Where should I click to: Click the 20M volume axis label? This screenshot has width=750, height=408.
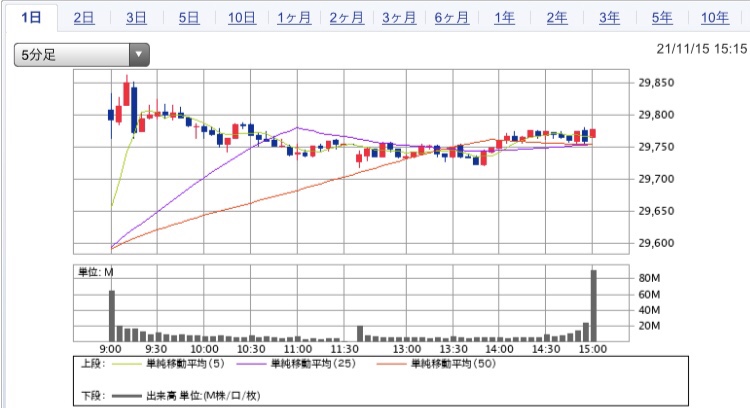click(x=649, y=326)
